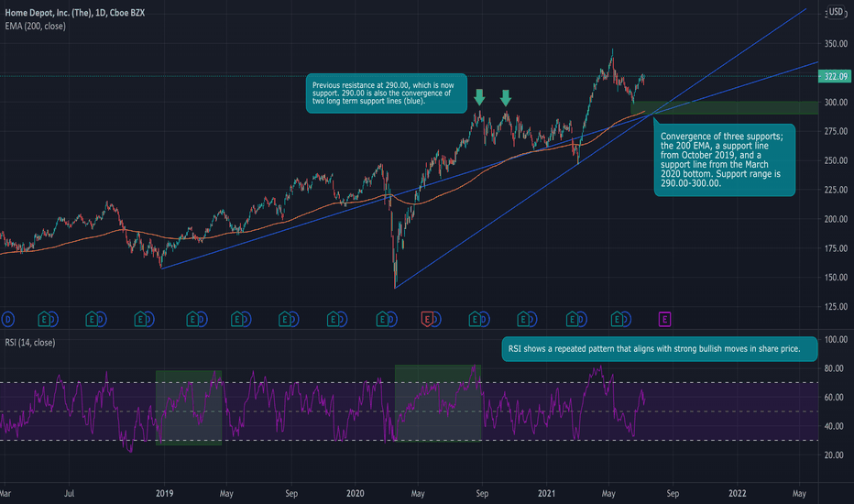Viewport: 854px width, 504px height.
Task: Select the RSI (14, close) indicator legend
Action: pos(30,342)
